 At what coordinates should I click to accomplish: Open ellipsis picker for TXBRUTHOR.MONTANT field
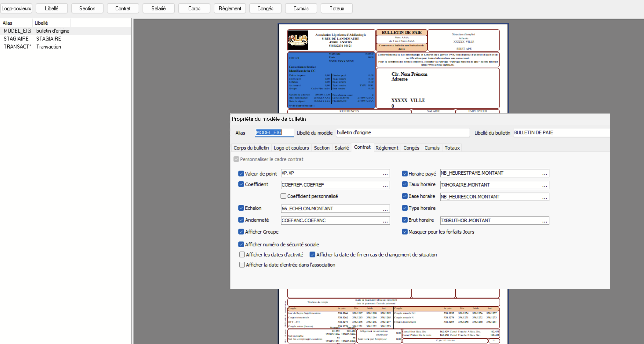545,221
